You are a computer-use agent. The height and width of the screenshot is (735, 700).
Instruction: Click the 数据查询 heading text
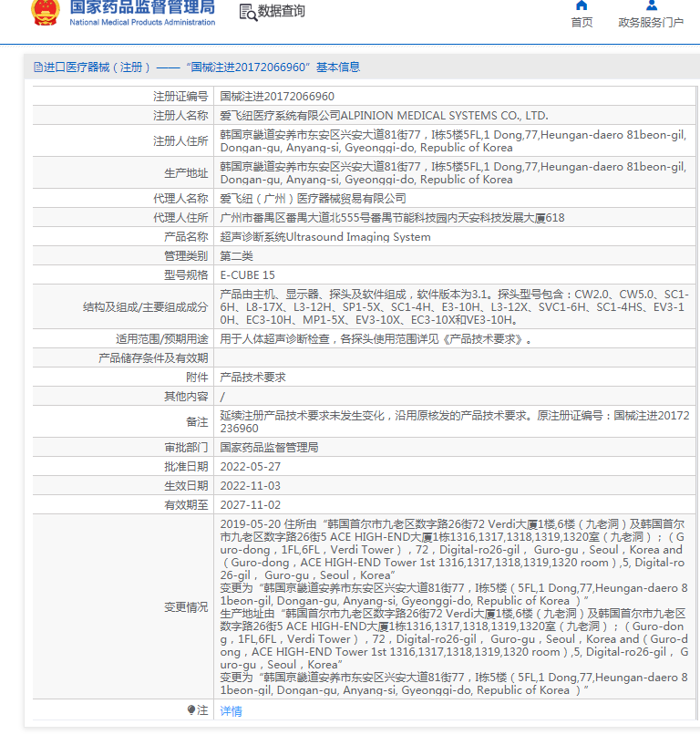[281, 11]
